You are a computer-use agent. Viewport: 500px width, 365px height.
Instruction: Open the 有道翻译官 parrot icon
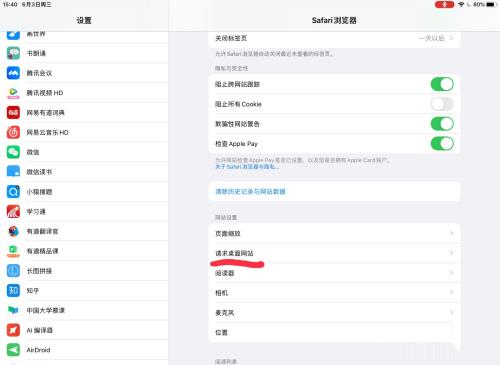pyautogui.click(x=13, y=231)
